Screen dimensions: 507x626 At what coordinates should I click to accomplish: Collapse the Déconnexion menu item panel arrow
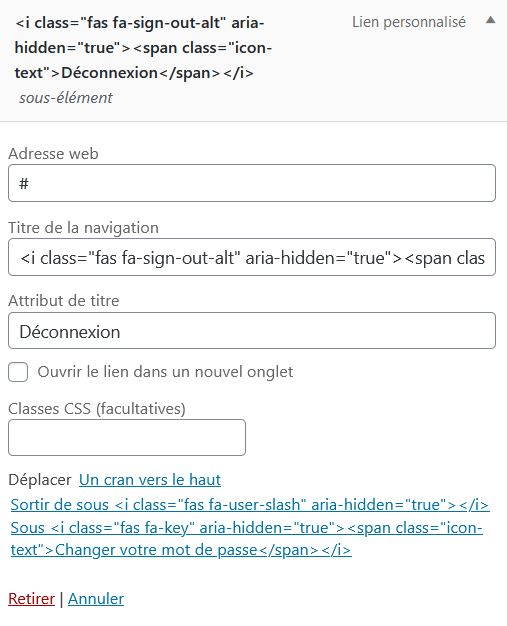pos(490,20)
